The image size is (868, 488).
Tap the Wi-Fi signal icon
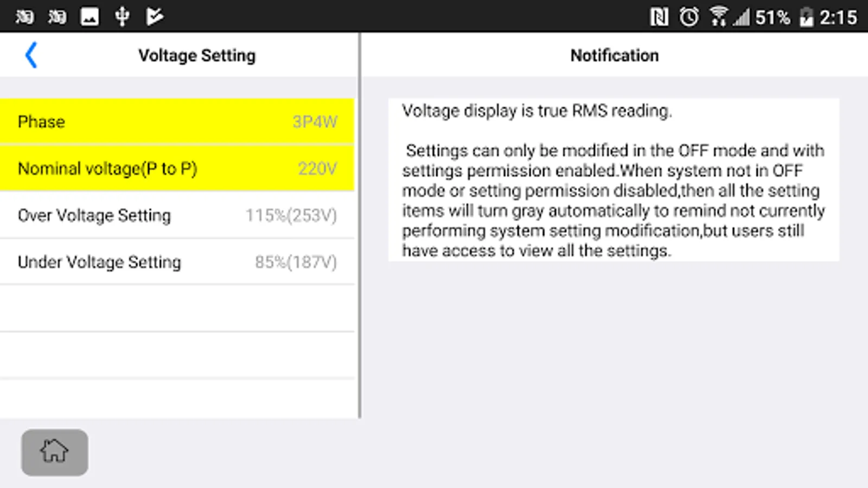718,17
